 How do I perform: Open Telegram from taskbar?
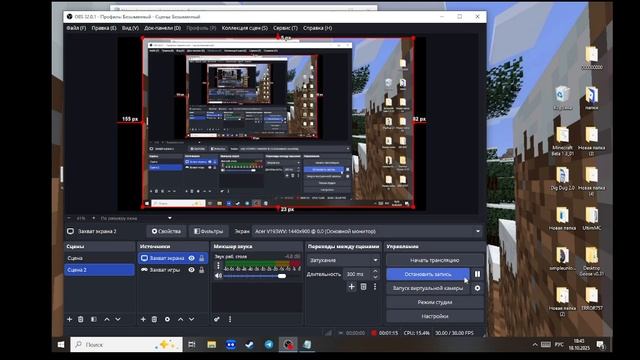269,344
